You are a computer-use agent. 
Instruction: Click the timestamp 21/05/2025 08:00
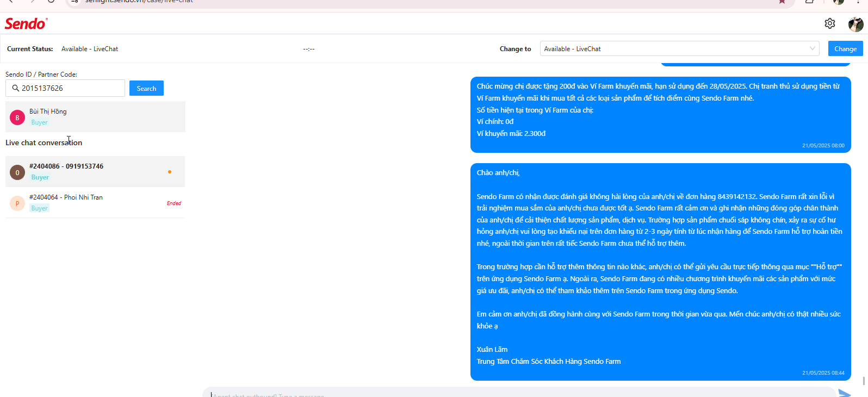[x=823, y=146]
